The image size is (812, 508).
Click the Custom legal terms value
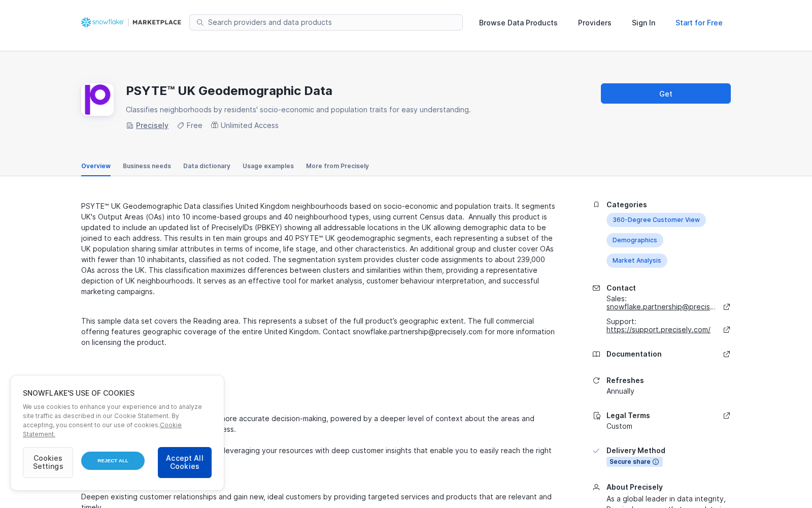[619, 426]
